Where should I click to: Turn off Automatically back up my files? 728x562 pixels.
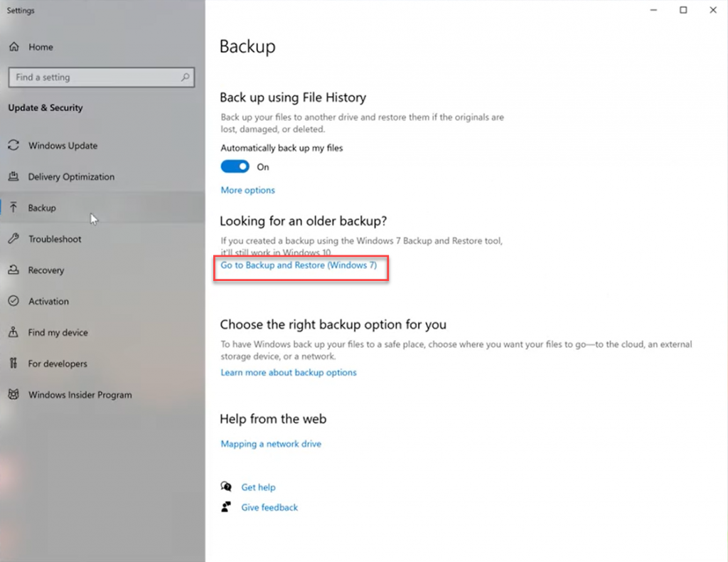point(235,166)
